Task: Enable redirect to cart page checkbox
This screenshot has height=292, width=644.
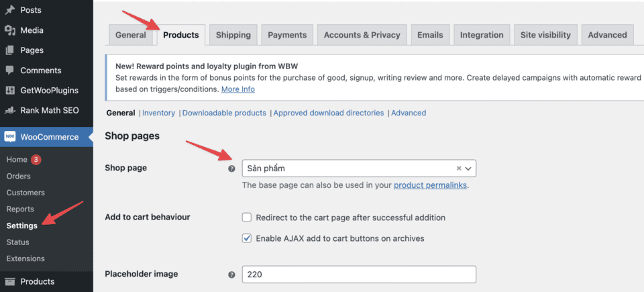Action: point(247,217)
